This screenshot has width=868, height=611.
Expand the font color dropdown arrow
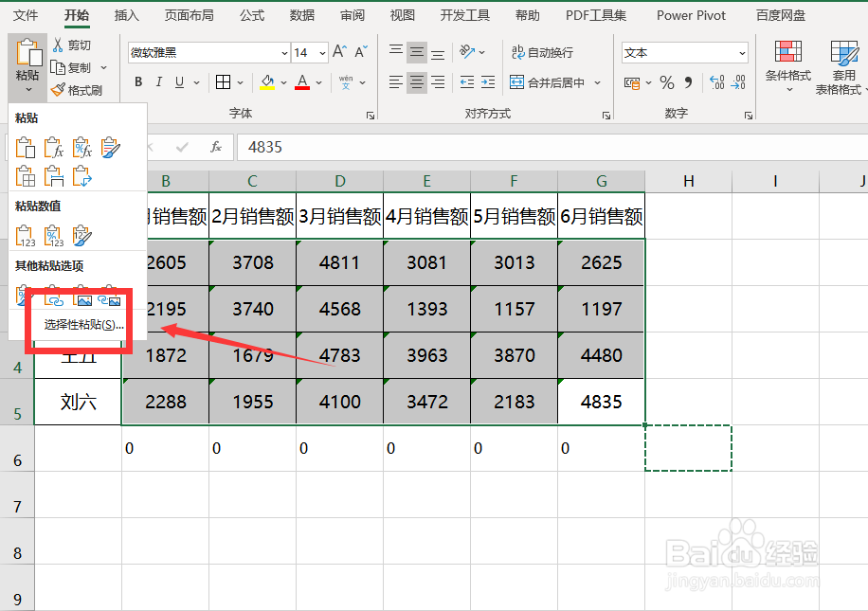318,82
